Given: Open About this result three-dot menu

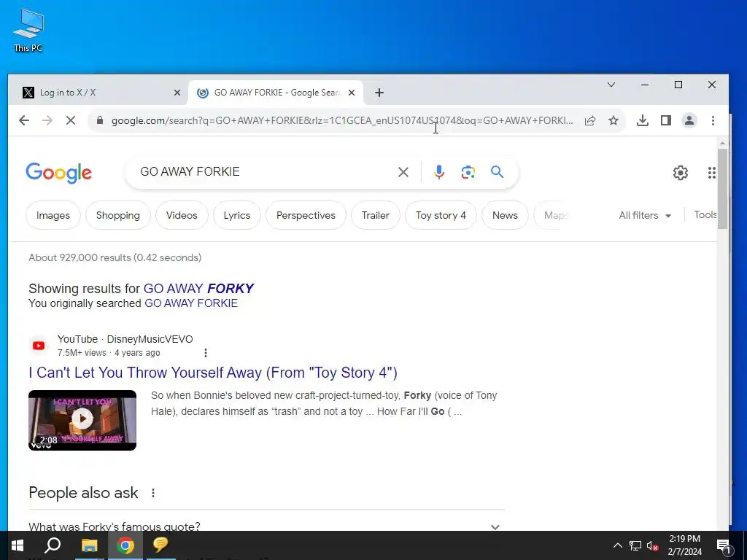Looking at the screenshot, I should pyautogui.click(x=205, y=353).
